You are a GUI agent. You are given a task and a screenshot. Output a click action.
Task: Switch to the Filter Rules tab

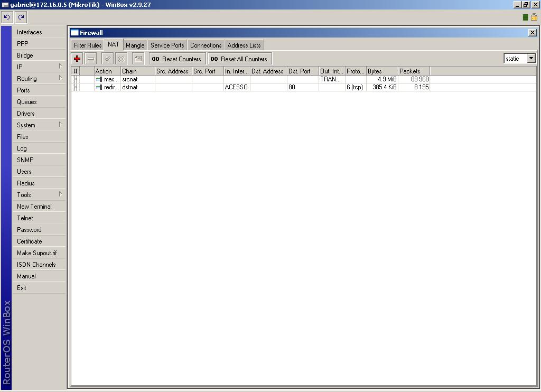pos(88,45)
